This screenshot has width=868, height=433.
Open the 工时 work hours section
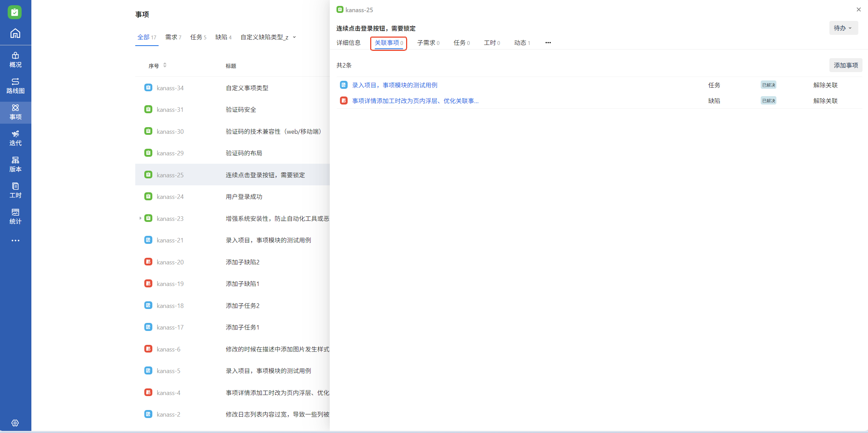tap(15, 191)
